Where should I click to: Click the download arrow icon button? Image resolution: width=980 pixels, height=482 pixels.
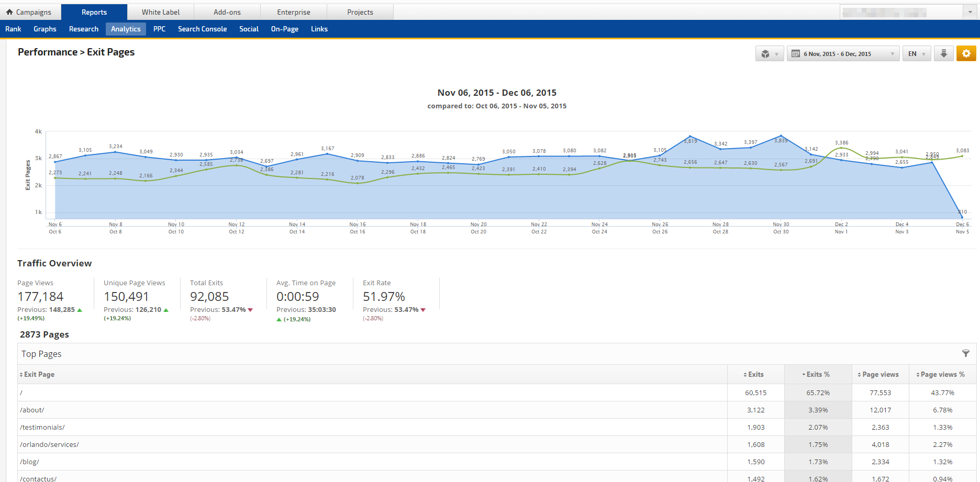(x=943, y=53)
